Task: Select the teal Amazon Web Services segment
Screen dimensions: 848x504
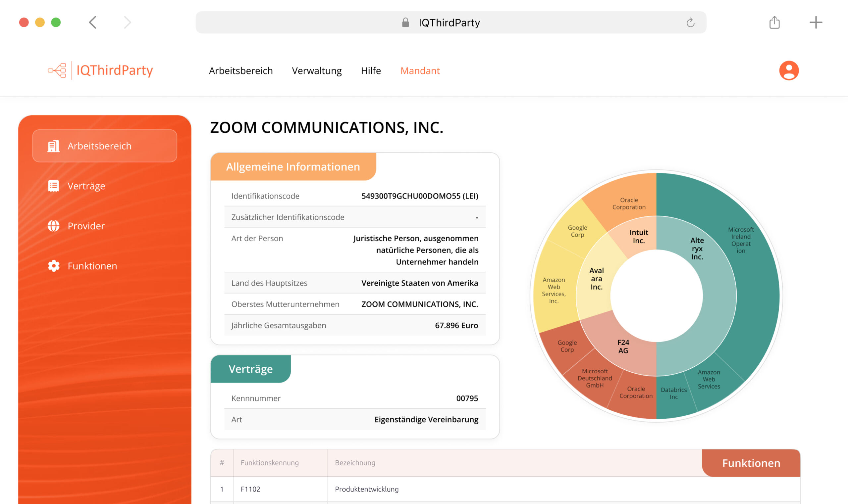Action: (709, 379)
